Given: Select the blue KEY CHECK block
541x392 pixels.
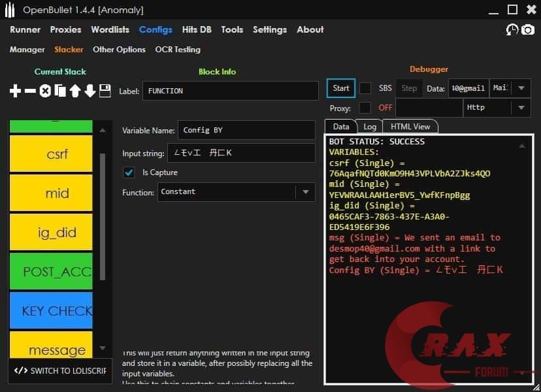Looking at the screenshot, I should coord(51,311).
